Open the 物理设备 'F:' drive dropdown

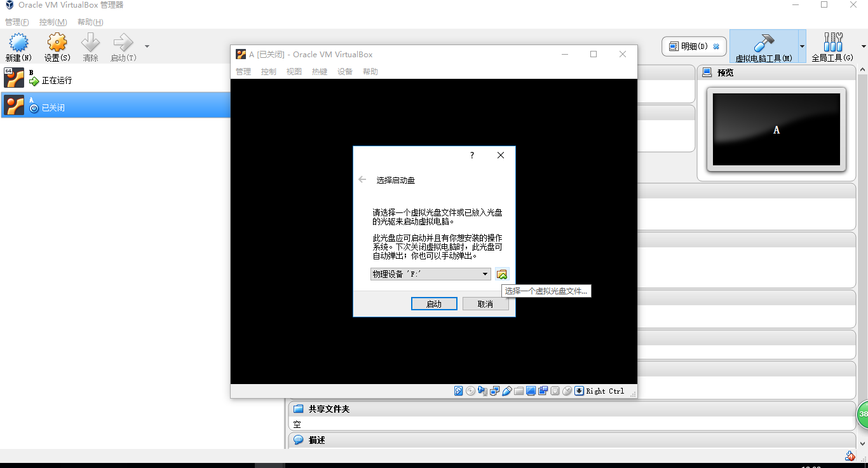point(431,274)
